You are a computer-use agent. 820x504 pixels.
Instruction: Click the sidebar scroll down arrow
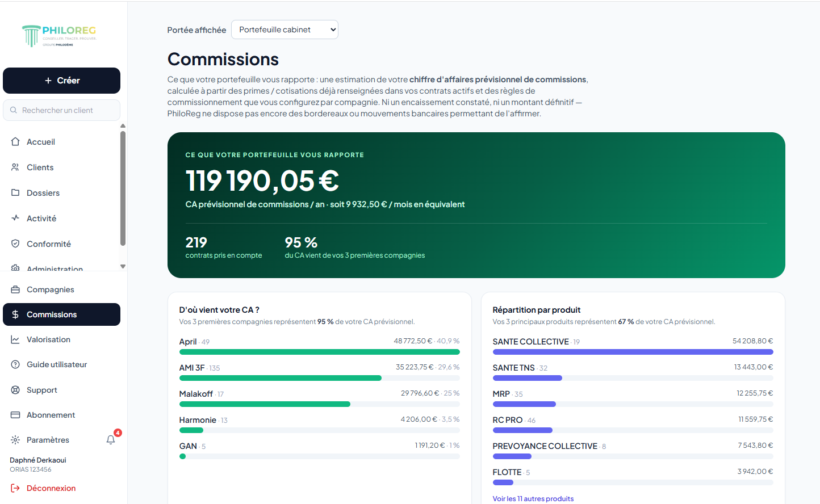(x=123, y=266)
